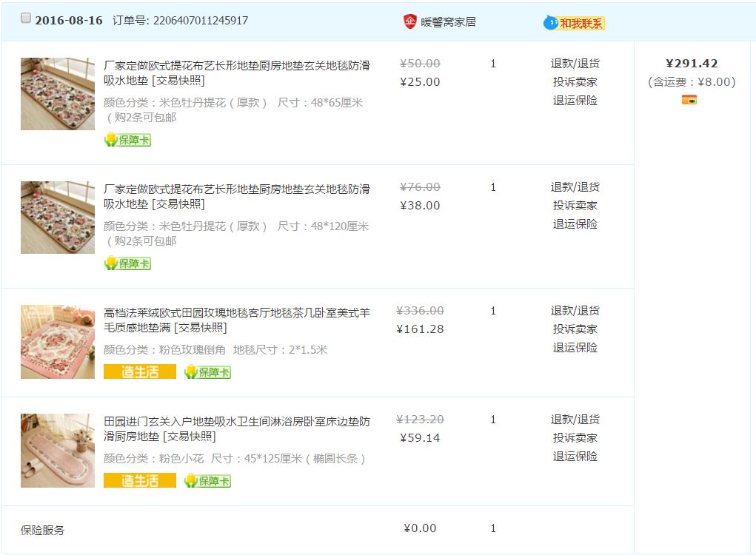The height and width of the screenshot is (555, 756).
Task: Click the 保障卡 badge on the 48*120厘米 mat
Action: tap(127, 263)
